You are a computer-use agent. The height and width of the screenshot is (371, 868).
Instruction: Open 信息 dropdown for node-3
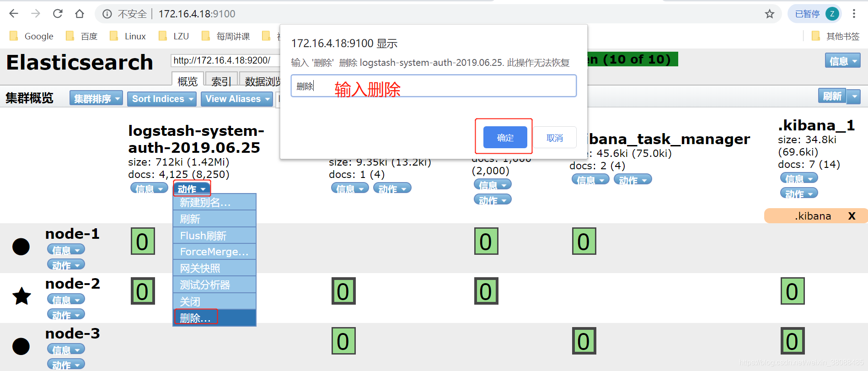[66, 349]
